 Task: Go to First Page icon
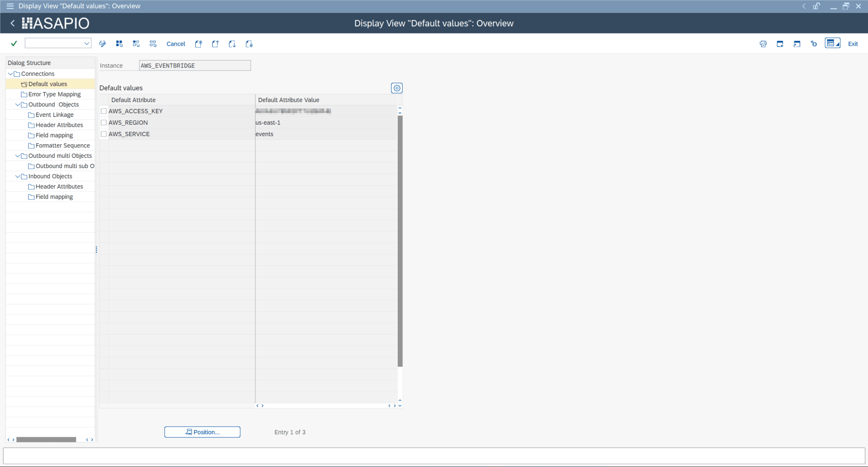[198, 44]
